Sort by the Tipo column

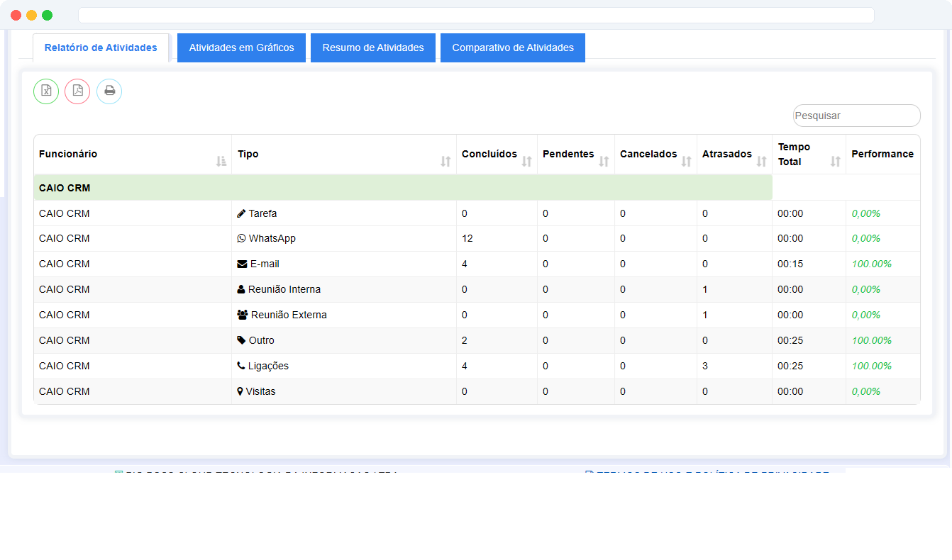(445, 162)
